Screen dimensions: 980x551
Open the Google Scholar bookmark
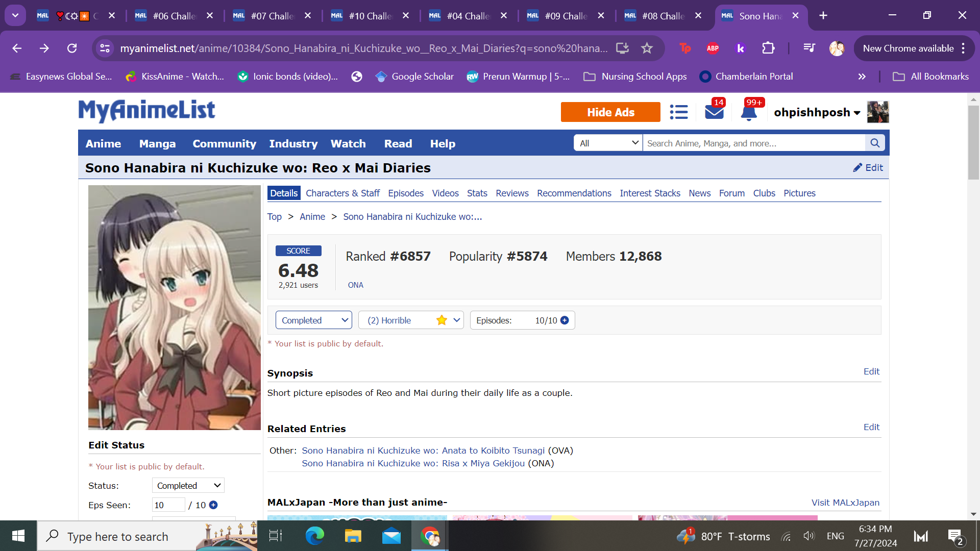pyautogui.click(x=414, y=77)
